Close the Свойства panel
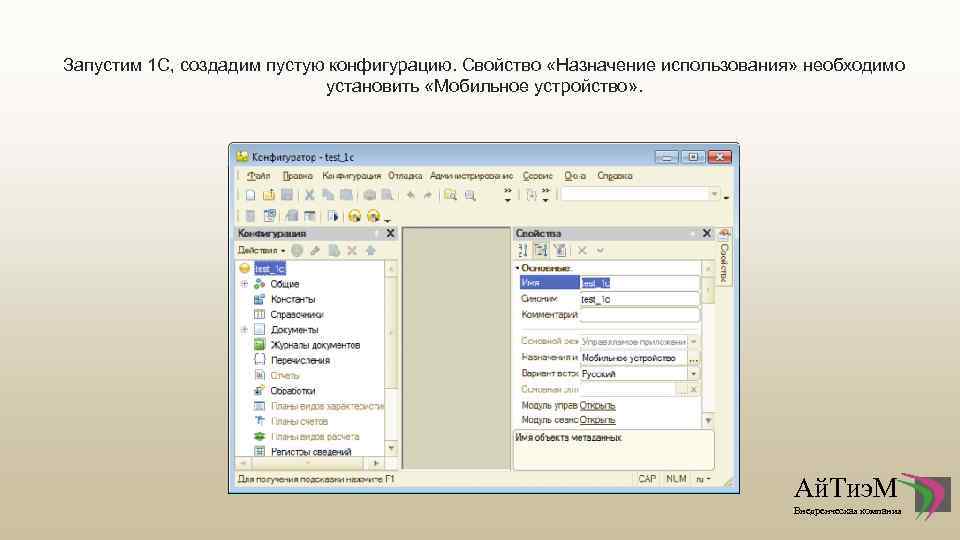This screenshot has width=960, height=540. click(707, 233)
